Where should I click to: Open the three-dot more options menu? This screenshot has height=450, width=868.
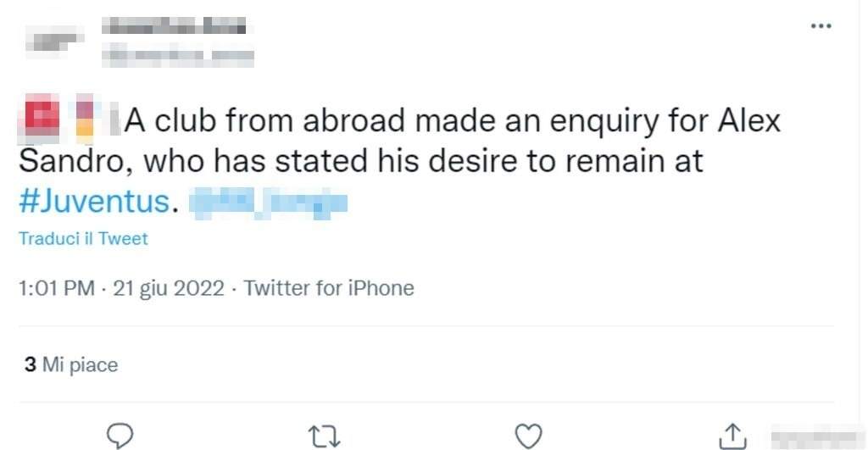821,26
